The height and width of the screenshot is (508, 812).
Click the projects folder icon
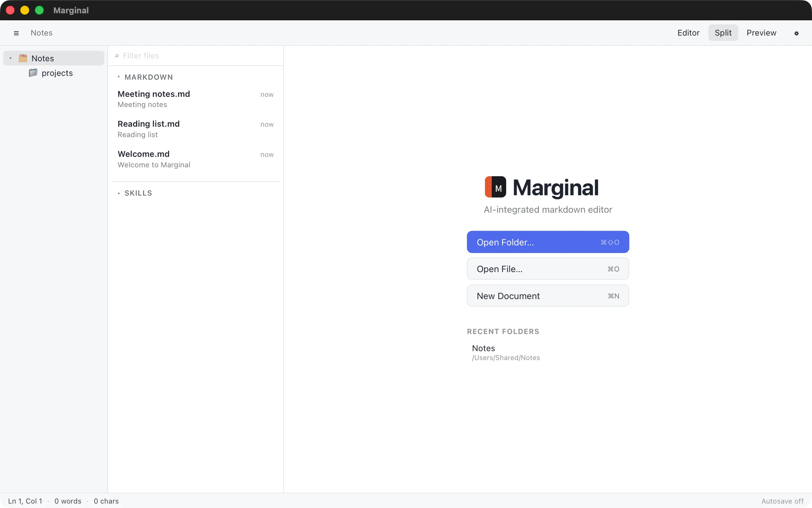click(x=33, y=73)
